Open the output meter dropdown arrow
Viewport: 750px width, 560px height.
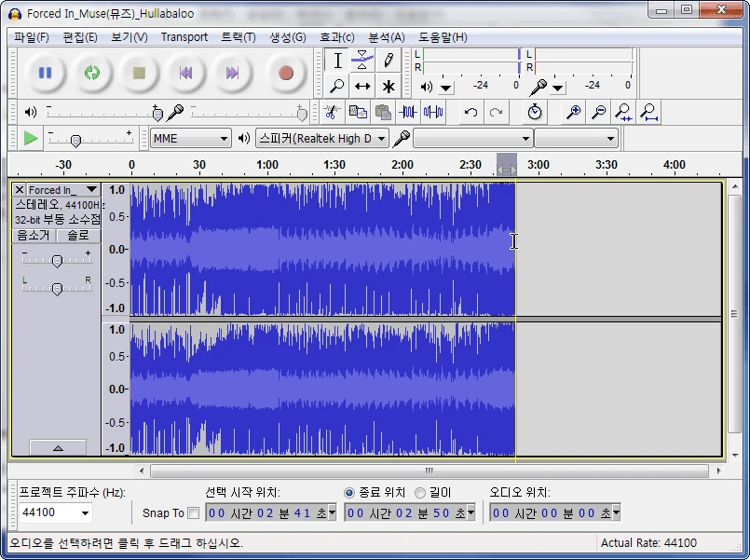pos(445,88)
